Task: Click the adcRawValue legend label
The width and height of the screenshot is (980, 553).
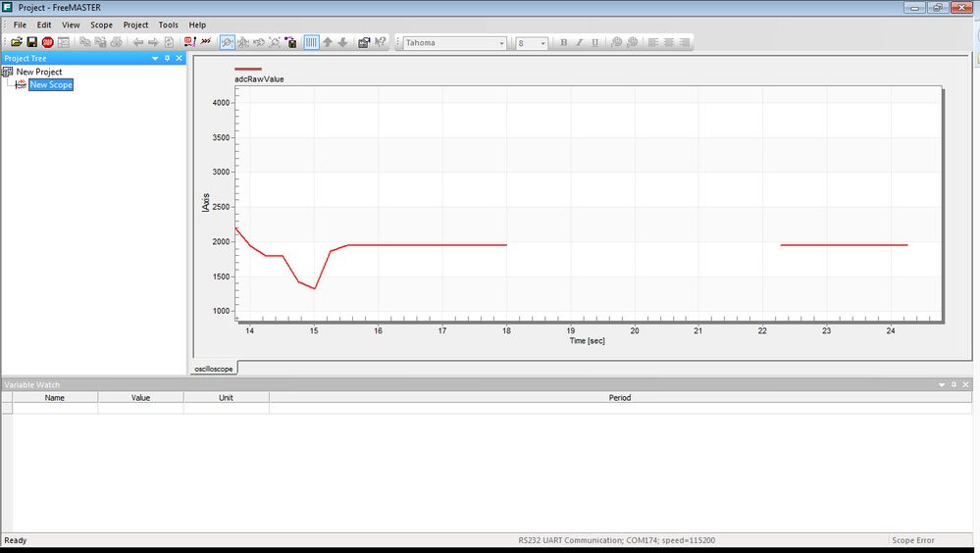Action: 259,79
